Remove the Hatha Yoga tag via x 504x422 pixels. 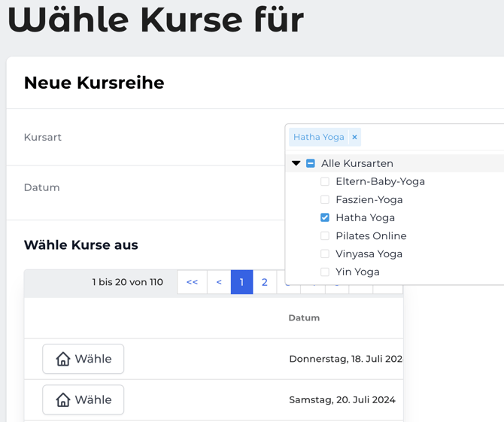[x=354, y=137]
